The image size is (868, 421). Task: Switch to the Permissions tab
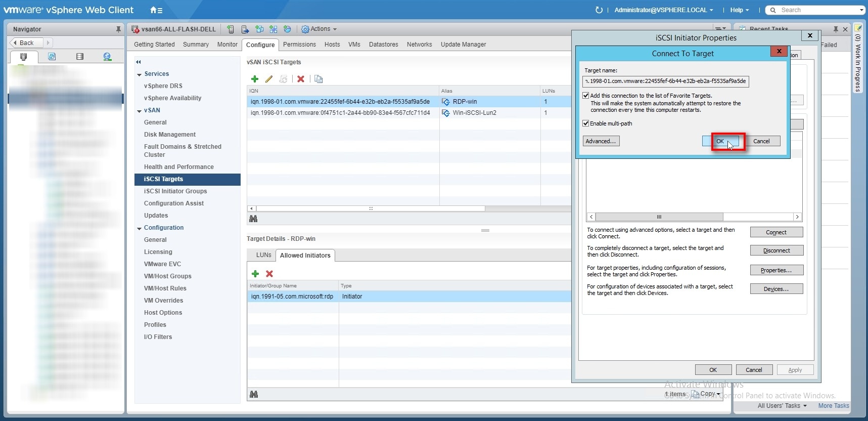299,45
